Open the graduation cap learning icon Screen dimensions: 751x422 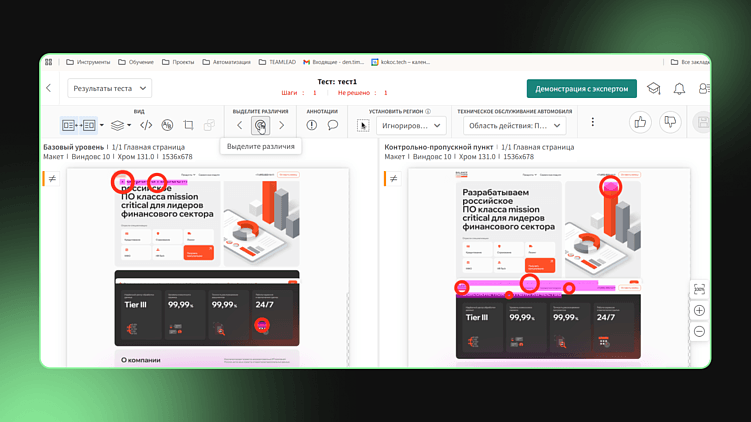(654, 89)
